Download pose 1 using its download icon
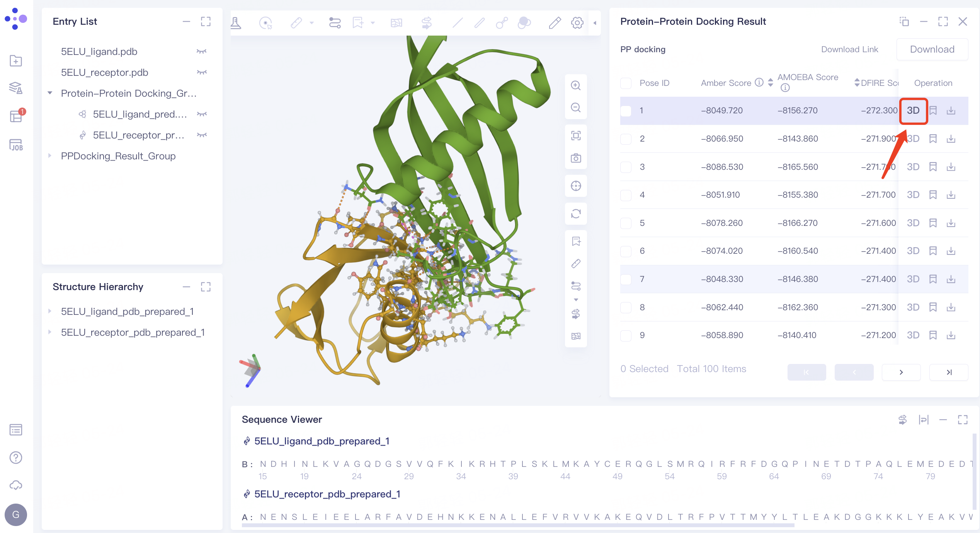Screen dimensions: 980x533 951,111
